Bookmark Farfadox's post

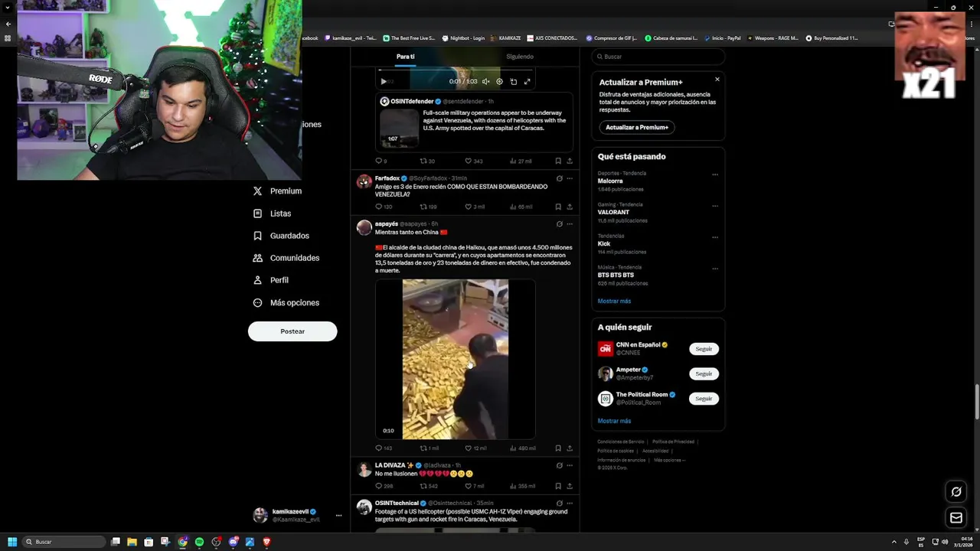point(558,207)
